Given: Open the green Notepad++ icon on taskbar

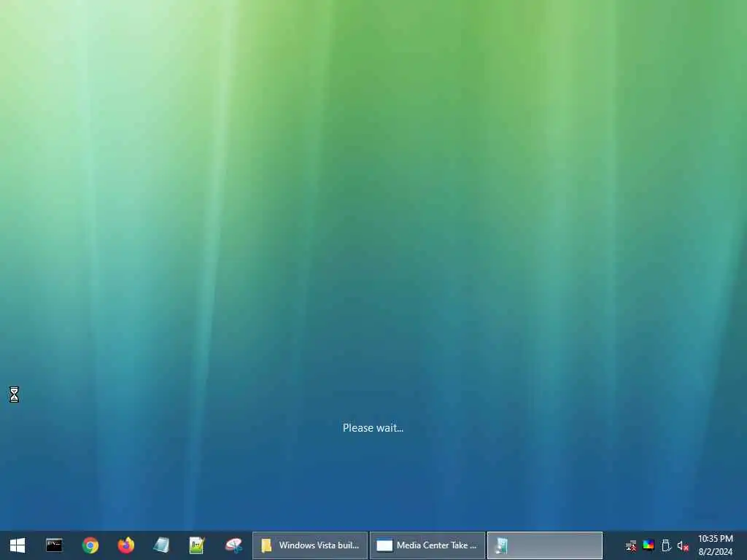Looking at the screenshot, I should click(197, 545).
